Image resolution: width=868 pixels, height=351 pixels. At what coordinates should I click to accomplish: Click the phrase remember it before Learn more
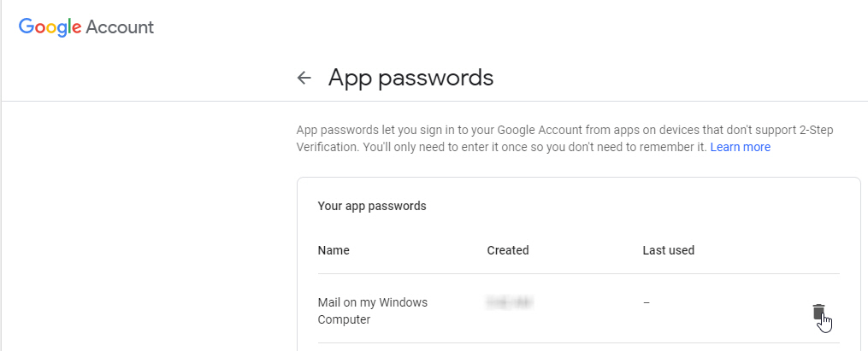click(676, 147)
